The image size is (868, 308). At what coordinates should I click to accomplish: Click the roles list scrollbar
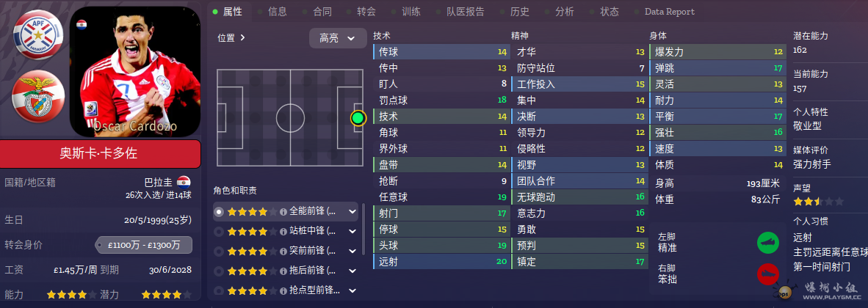[364, 230]
